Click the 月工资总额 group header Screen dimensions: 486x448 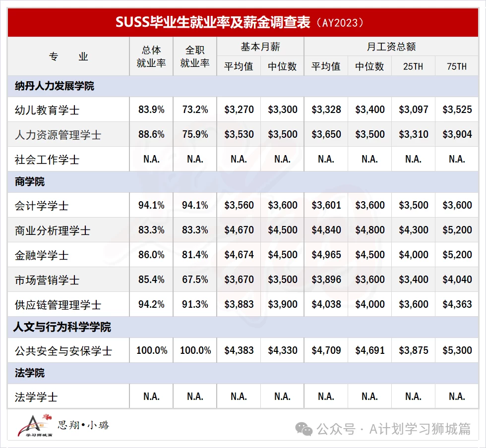[x=391, y=47]
